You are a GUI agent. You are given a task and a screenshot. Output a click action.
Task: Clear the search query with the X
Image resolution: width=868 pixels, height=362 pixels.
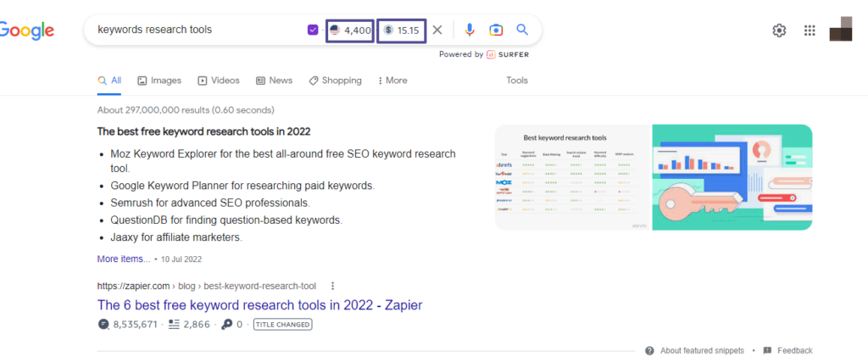click(437, 30)
